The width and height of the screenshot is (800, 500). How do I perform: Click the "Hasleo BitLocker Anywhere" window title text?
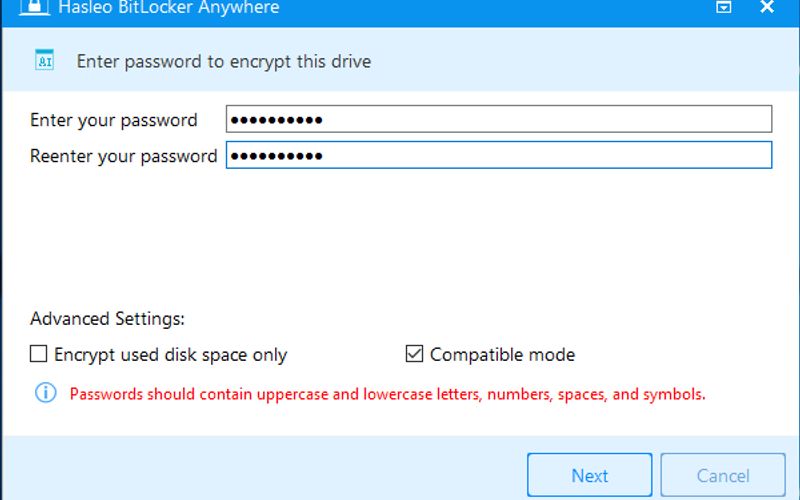(168, 8)
